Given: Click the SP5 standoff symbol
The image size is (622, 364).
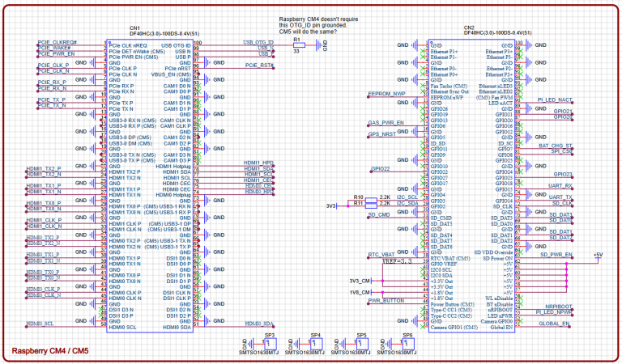Looking at the screenshot, I should (361, 344).
